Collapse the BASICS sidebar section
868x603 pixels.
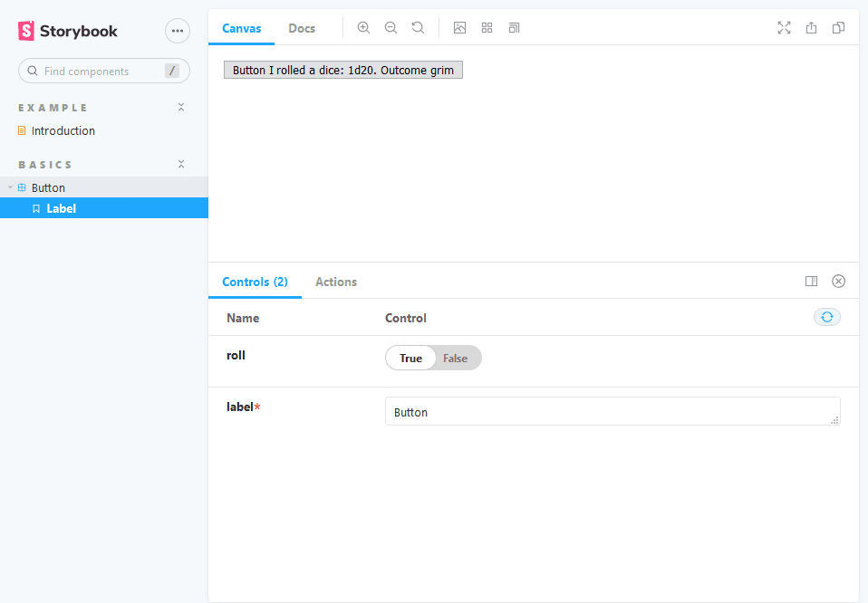[181, 165]
